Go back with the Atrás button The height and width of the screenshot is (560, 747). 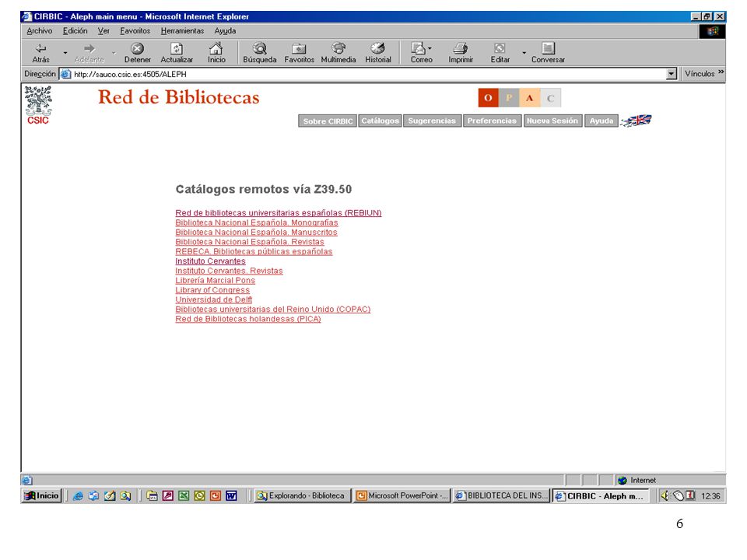[x=41, y=52]
